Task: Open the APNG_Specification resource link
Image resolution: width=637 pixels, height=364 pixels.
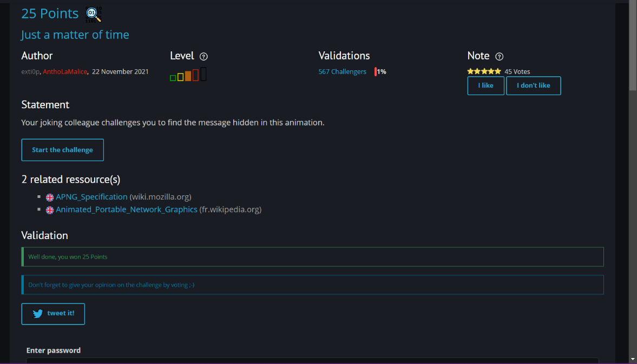Action: pos(91,197)
